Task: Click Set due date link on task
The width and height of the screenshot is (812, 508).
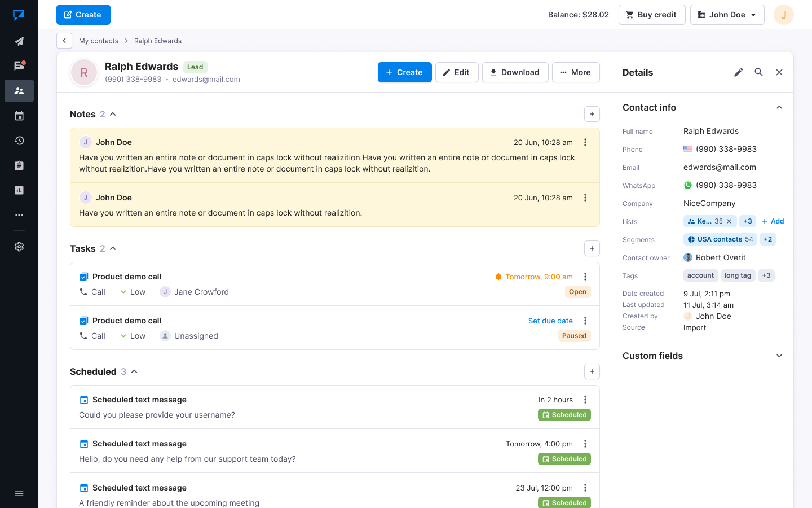Action: (550, 321)
